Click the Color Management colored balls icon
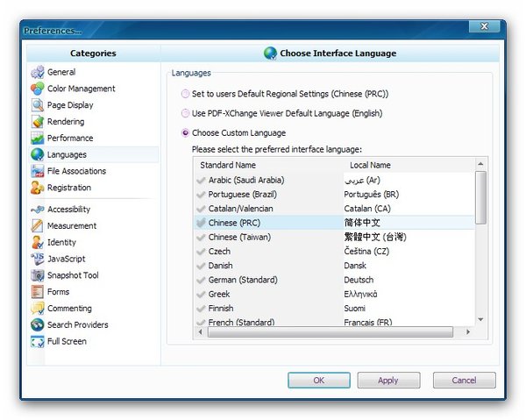 37,89
